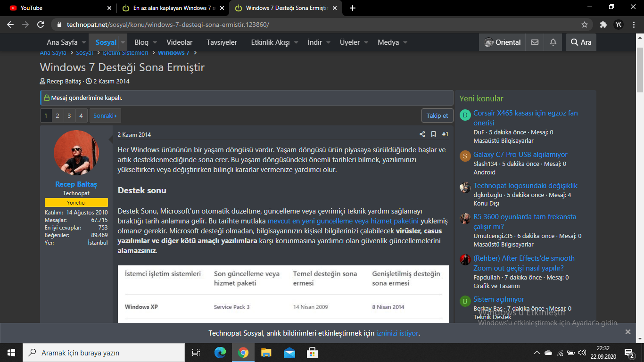Click Recep Baltaş's profile avatar photo
The height and width of the screenshot is (362, 644).
(x=76, y=153)
